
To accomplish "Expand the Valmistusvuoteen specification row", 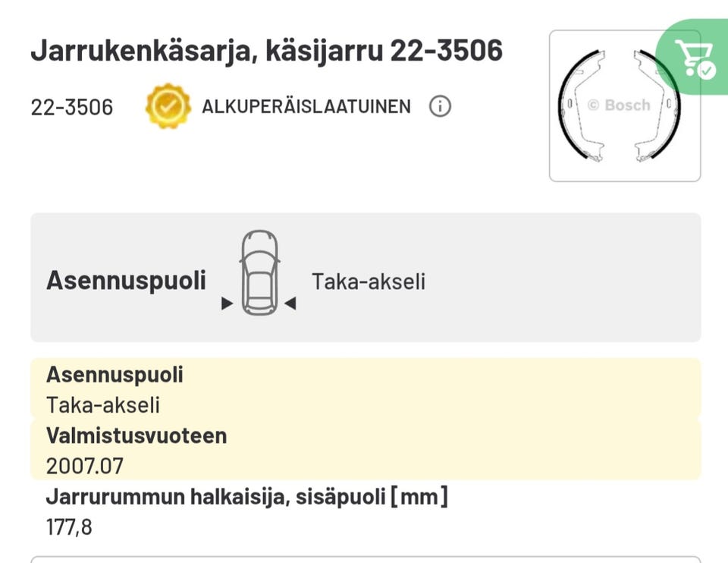I will [136, 436].
